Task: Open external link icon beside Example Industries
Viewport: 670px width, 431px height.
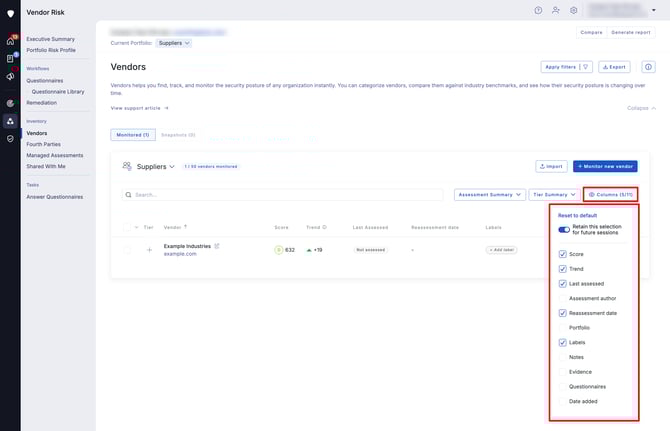Action: (x=217, y=245)
